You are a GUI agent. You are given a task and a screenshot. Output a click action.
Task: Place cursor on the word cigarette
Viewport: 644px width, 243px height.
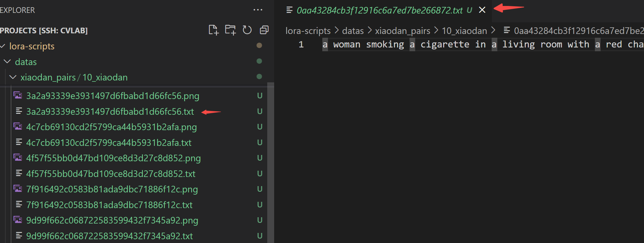(445, 44)
